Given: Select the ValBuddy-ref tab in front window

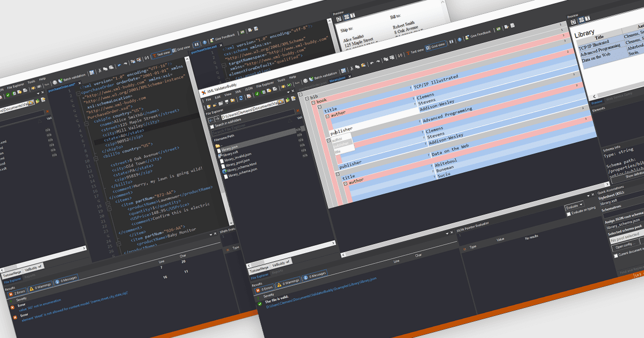Looking at the screenshot, I should [x=281, y=263].
